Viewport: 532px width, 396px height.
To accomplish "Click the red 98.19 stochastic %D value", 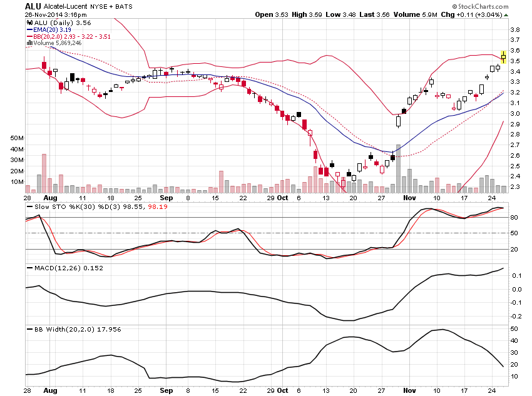I will (158, 206).
